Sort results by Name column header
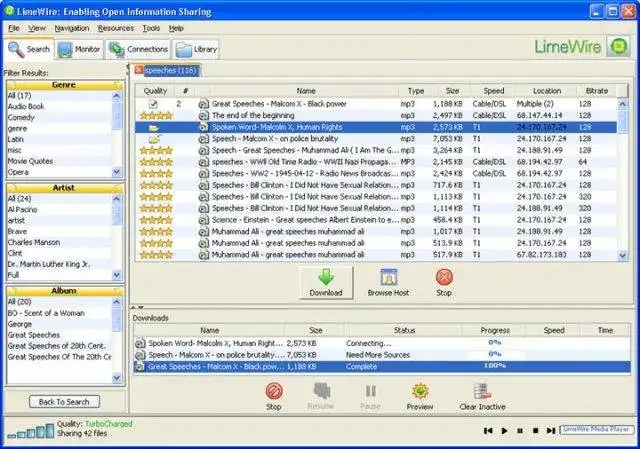 (x=305, y=91)
